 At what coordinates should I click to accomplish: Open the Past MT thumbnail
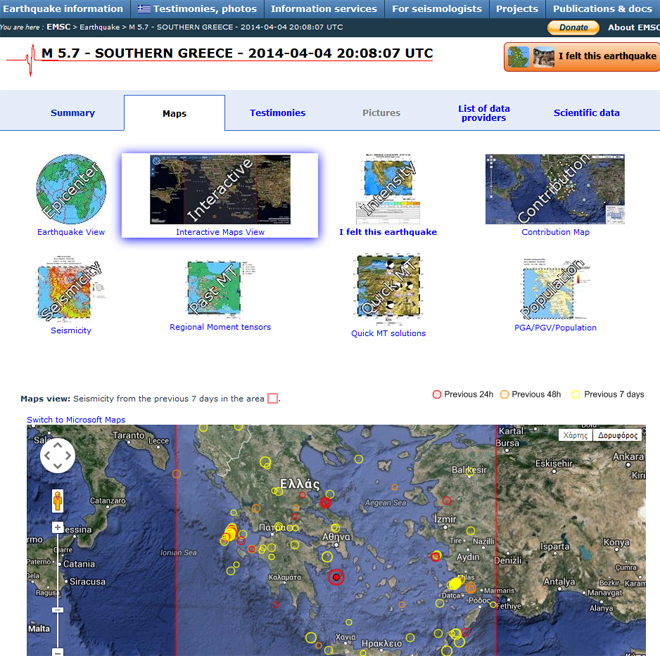point(220,288)
